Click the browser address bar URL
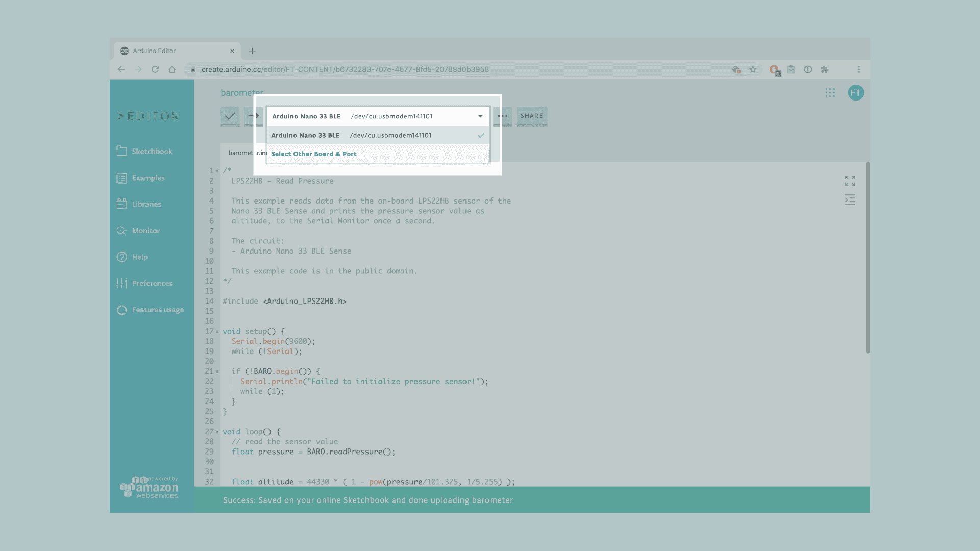980x551 pixels. (345, 70)
